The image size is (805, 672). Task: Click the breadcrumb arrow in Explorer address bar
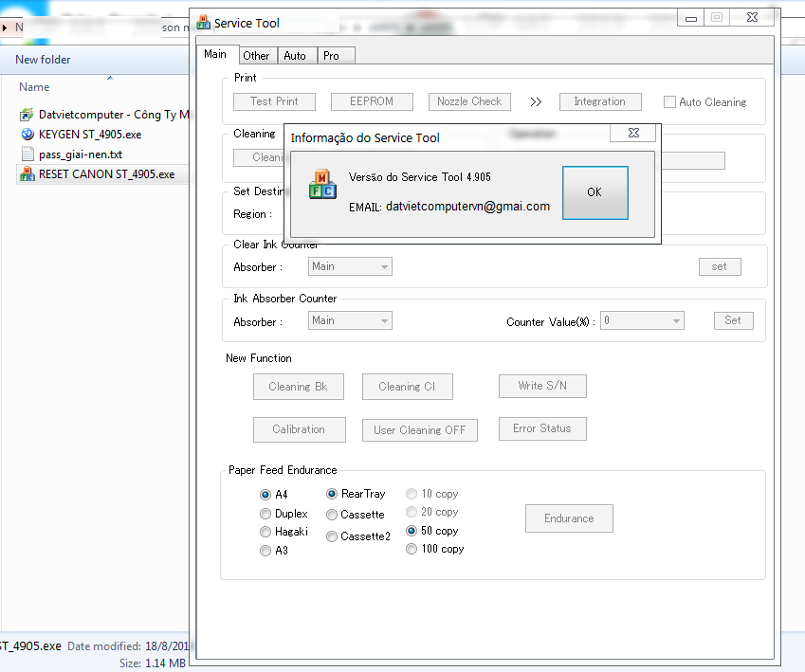click(5, 27)
